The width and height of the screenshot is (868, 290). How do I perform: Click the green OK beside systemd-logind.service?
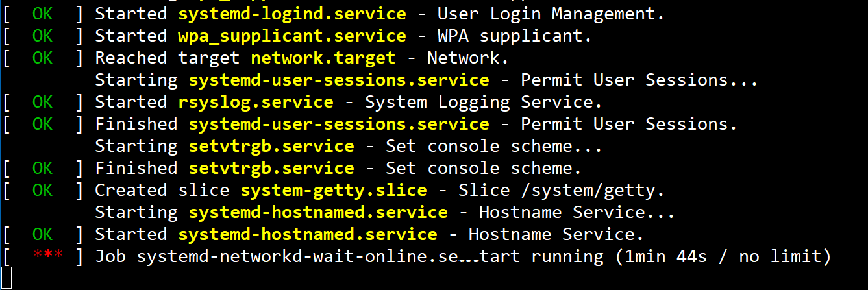coord(42,14)
